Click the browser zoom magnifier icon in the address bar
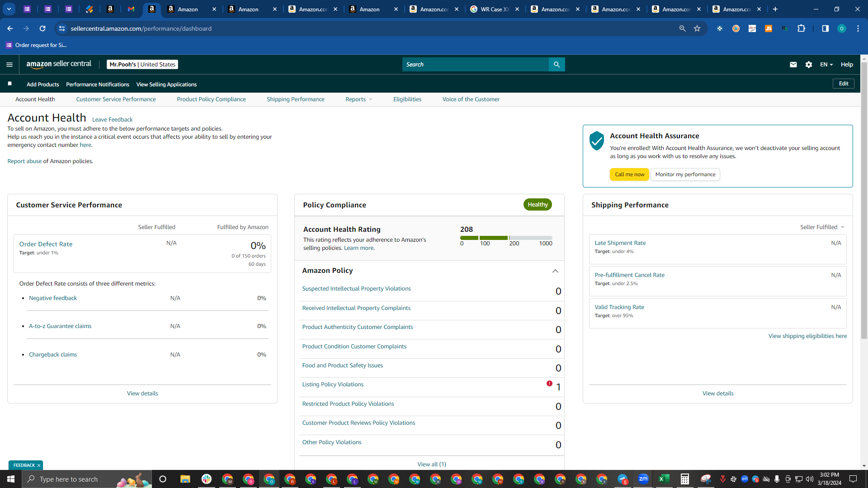 682,28
